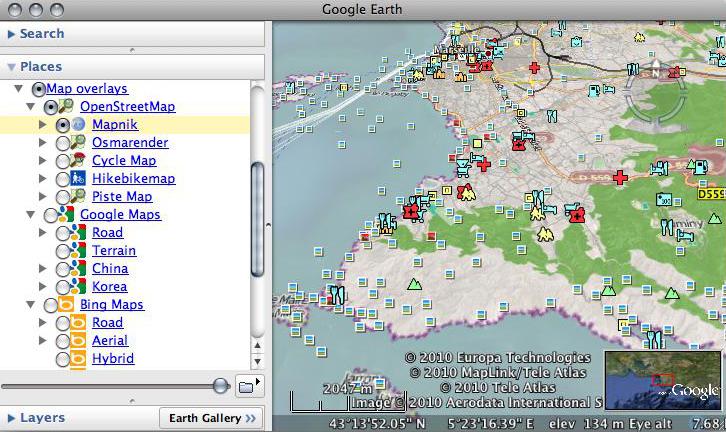Select the Bing Hybrid radio button
726x432 pixels.
tap(63, 359)
